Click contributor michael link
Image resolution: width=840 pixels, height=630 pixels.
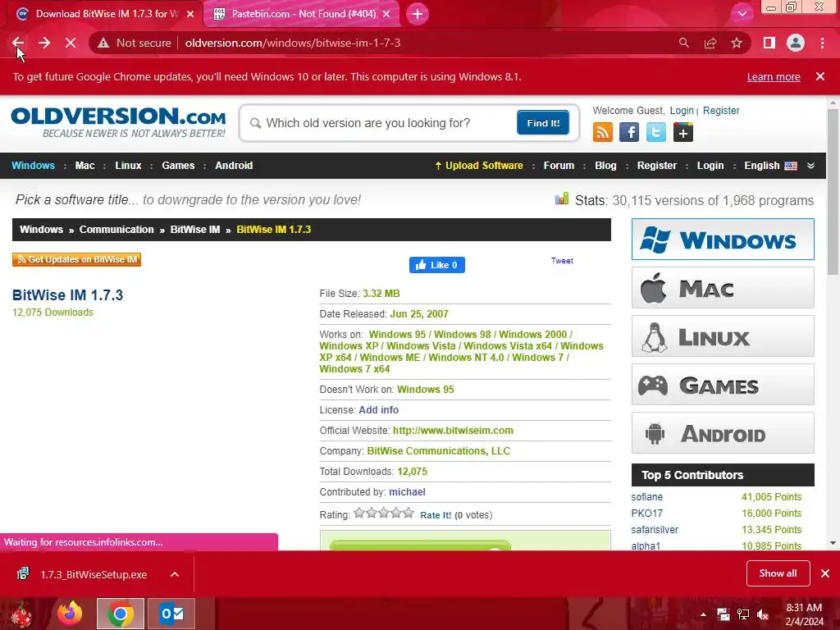click(407, 492)
